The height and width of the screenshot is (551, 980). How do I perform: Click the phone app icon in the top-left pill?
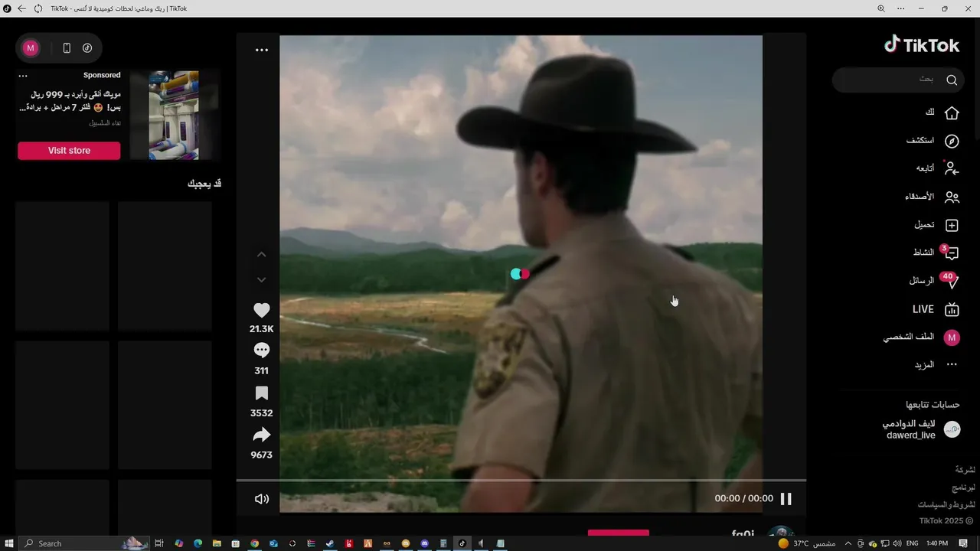[x=67, y=48]
